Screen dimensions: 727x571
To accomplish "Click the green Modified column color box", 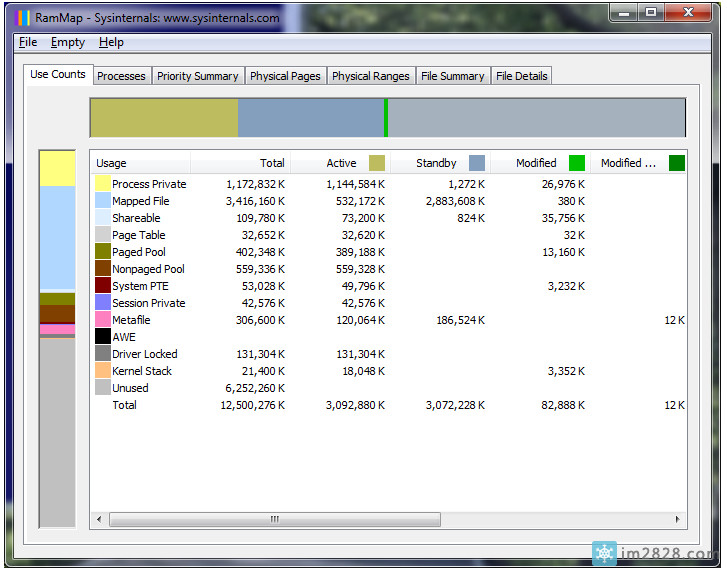I will tap(577, 163).
